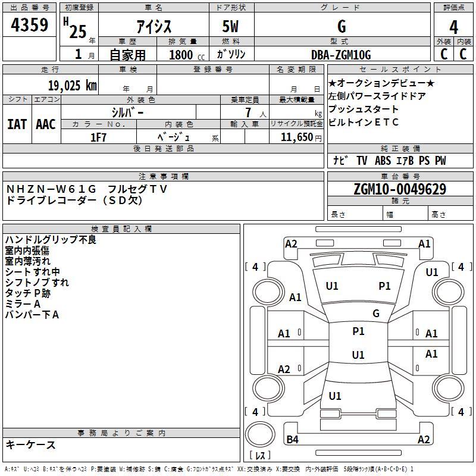
Task: Click the プッシュスタート line
Action: click(364, 109)
